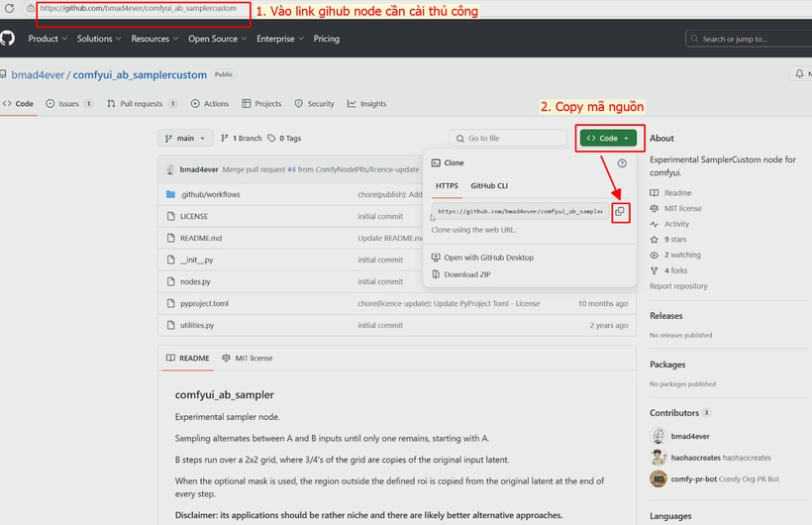Open the Releases heading link
This screenshot has height=525, width=812.
click(x=666, y=316)
